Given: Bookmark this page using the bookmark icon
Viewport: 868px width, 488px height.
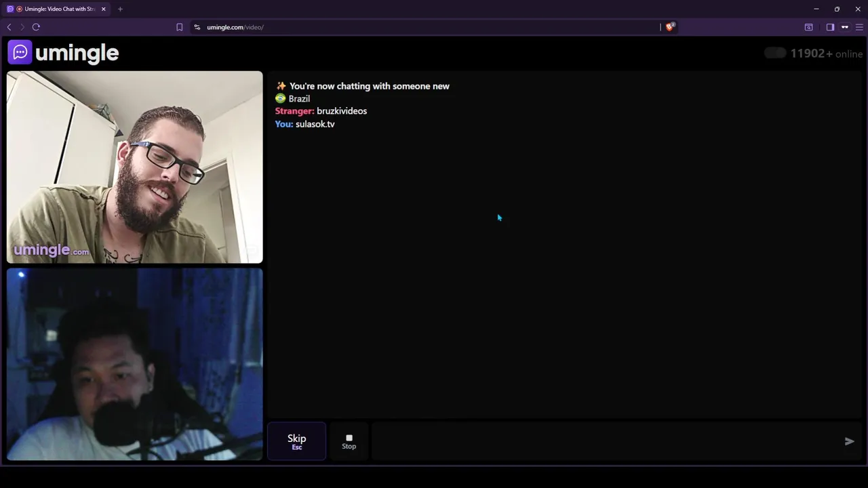Looking at the screenshot, I should click(180, 27).
